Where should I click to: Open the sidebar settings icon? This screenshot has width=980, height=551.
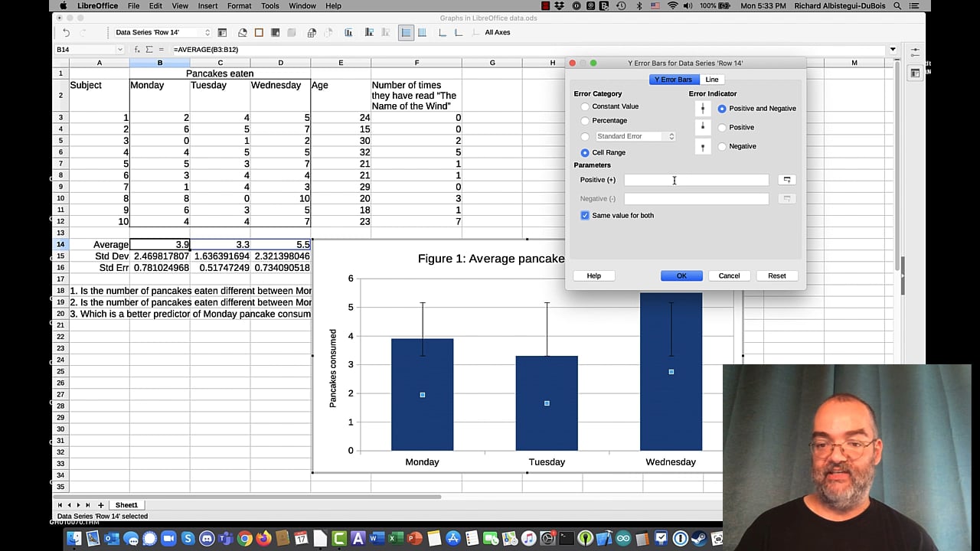point(915,52)
